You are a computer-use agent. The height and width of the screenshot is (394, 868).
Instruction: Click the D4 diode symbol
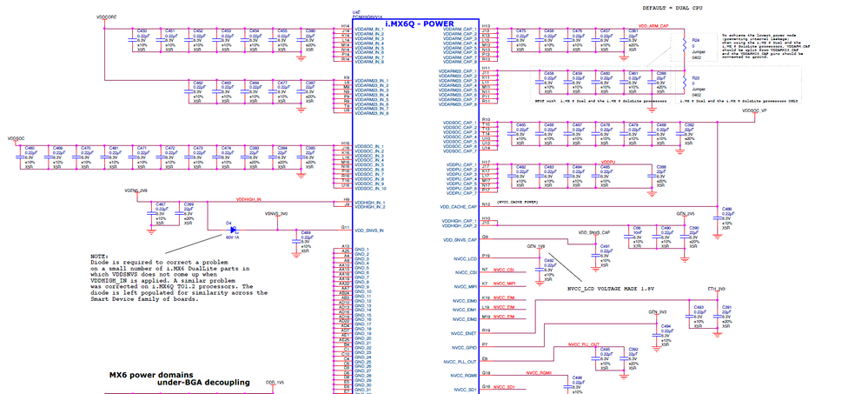click(233, 229)
